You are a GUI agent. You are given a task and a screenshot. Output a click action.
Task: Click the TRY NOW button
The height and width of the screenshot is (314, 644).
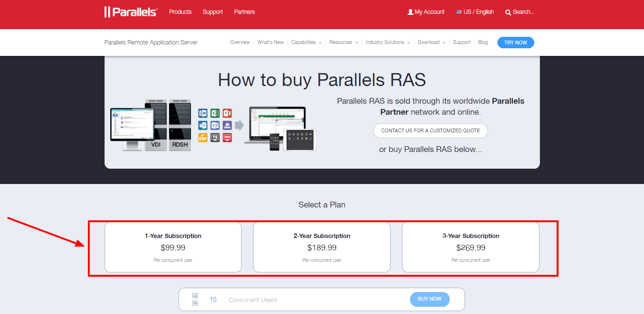point(516,43)
